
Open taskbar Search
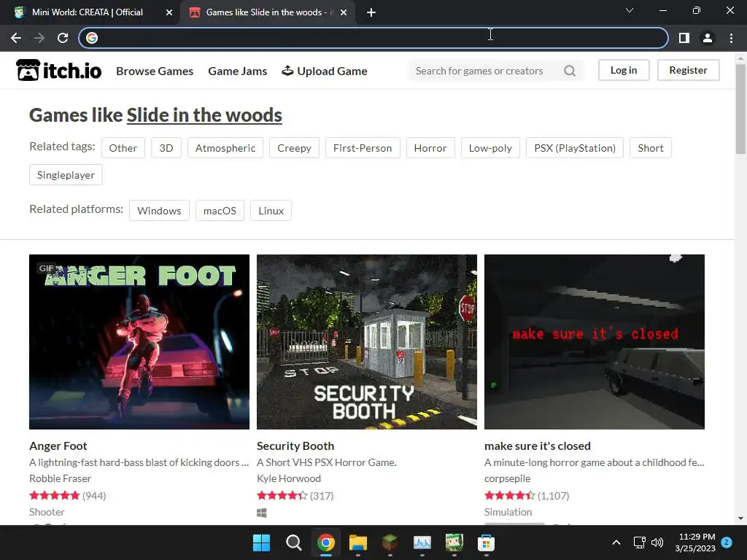pyautogui.click(x=293, y=542)
